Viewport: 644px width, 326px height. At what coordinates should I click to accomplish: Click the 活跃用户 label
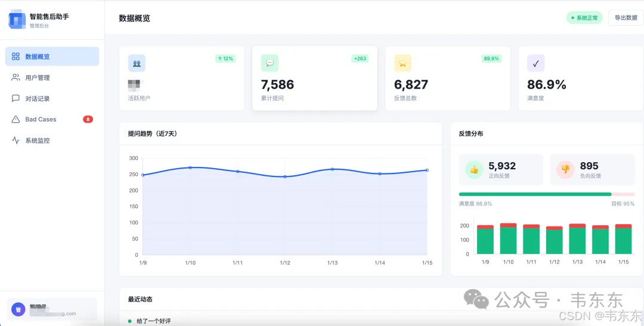click(x=139, y=98)
